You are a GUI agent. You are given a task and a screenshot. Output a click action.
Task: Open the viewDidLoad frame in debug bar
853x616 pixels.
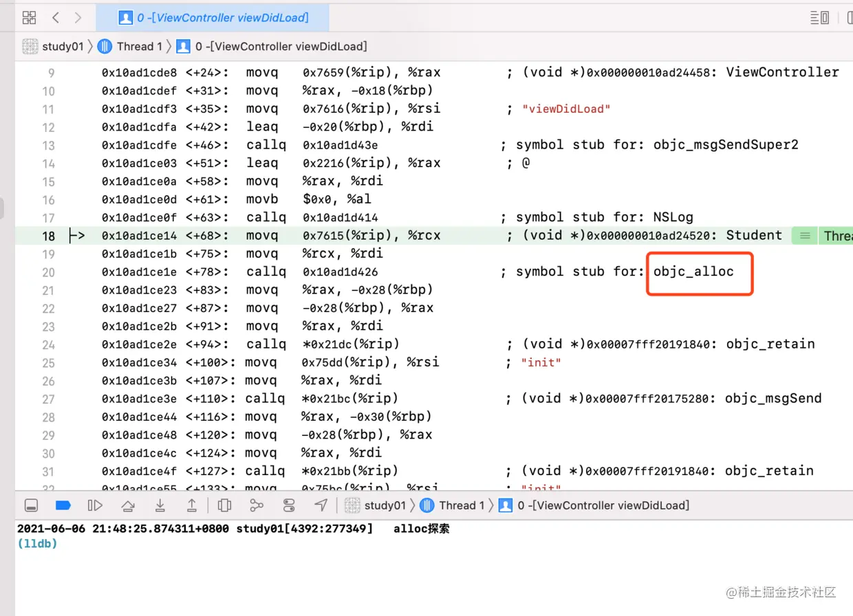594,505
